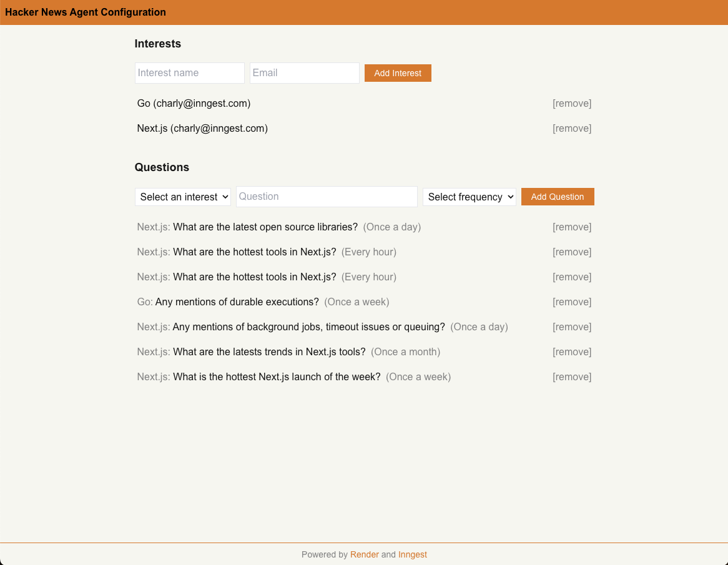Click (Once a day) beside open source libraries
The image size is (728, 565).
[392, 227]
